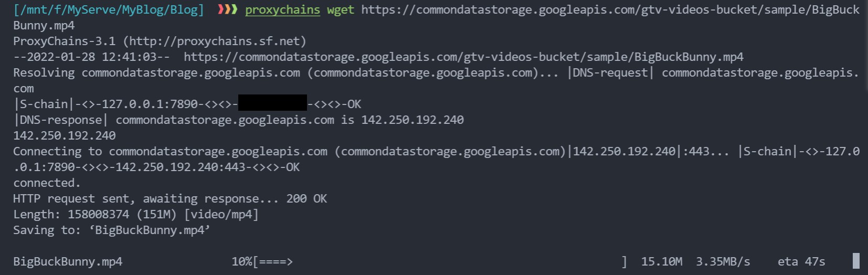The width and height of the screenshot is (868, 275).
Task: Click the 3.35MB/s download speed
Action: (x=723, y=261)
